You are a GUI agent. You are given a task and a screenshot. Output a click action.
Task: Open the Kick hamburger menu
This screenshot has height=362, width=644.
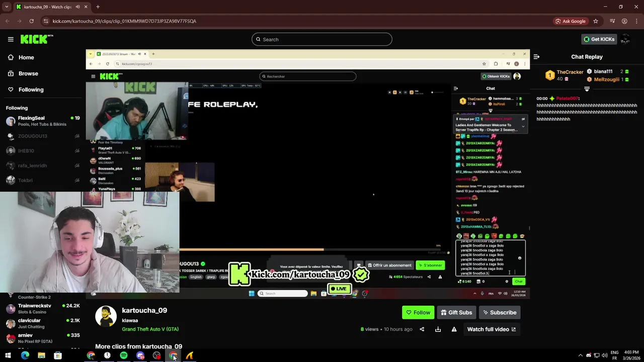[11, 39]
